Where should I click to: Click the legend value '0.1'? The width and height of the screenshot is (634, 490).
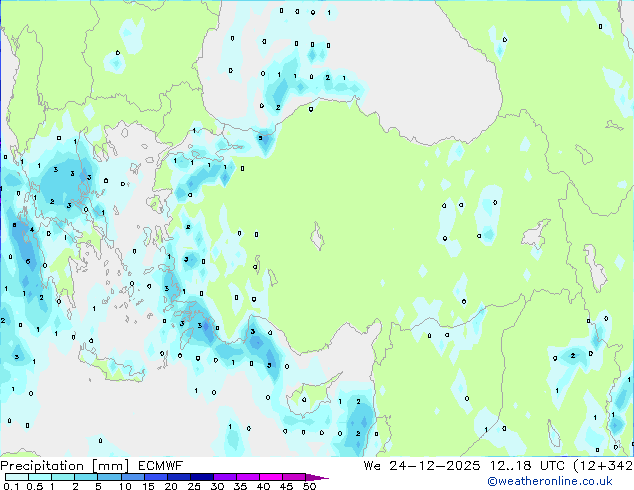(x=12, y=486)
